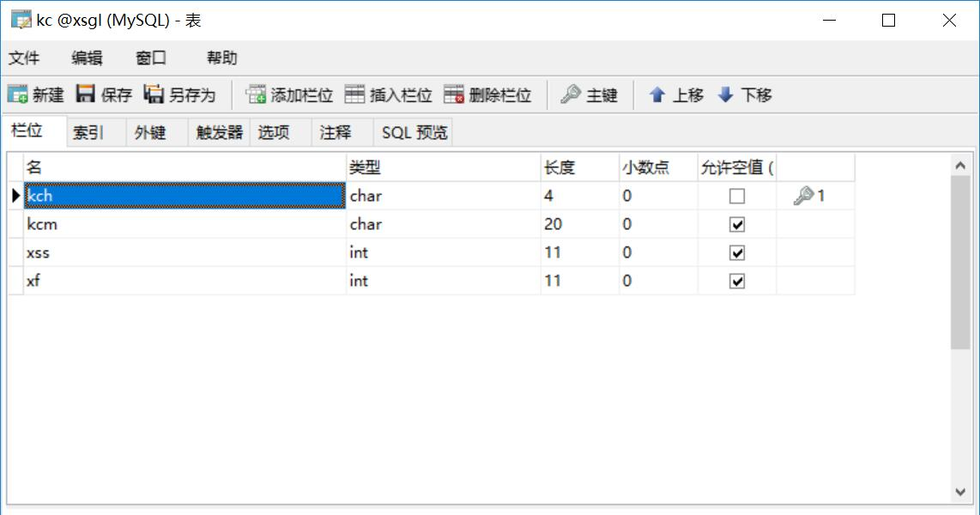Screen dimensions: 980x515
Task: Switch to the 外键 tab
Action: (x=158, y=132)
